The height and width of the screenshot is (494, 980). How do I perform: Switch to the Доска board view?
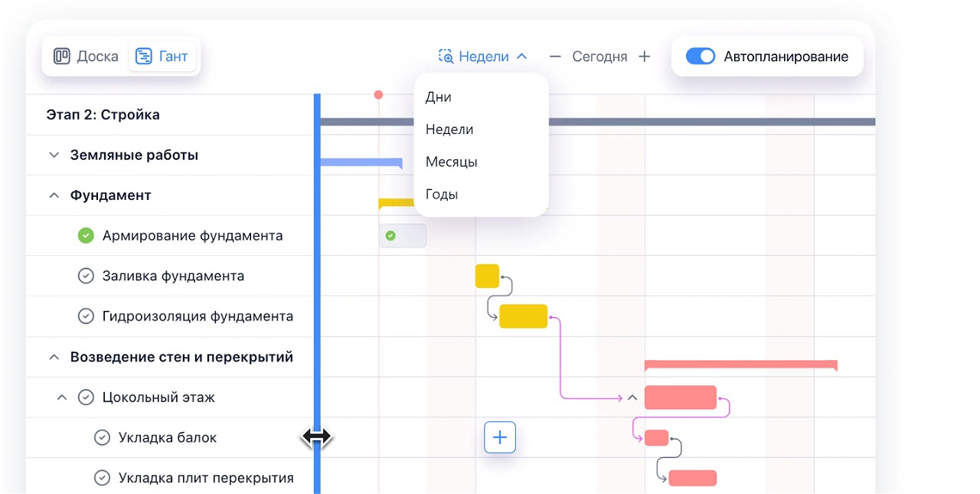click(86, 56)
